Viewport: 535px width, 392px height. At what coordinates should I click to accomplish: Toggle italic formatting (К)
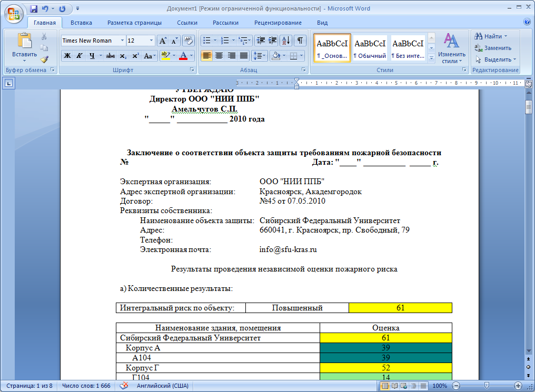[79, 56]
